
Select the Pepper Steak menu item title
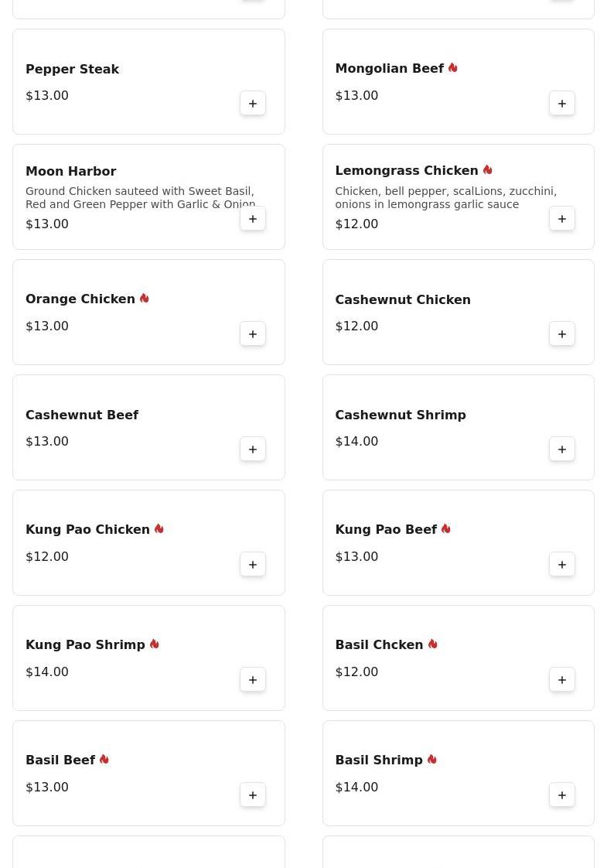(x=72, y=69)
